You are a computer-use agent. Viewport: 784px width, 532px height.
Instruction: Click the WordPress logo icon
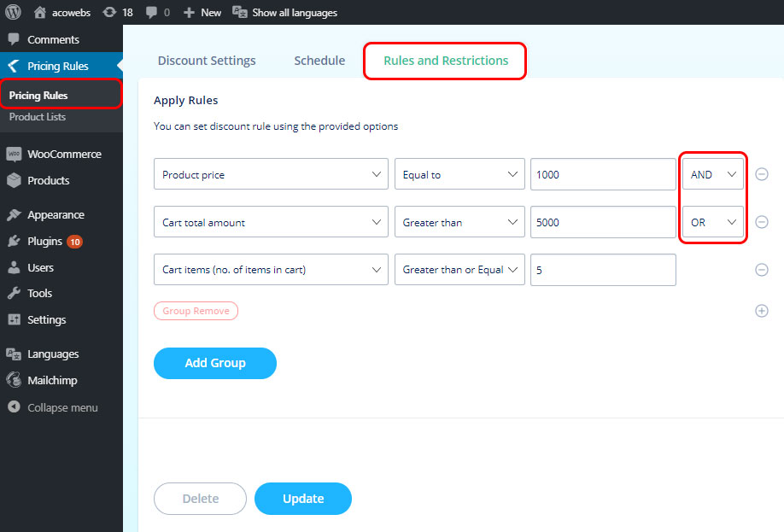[x=13, y=12]
